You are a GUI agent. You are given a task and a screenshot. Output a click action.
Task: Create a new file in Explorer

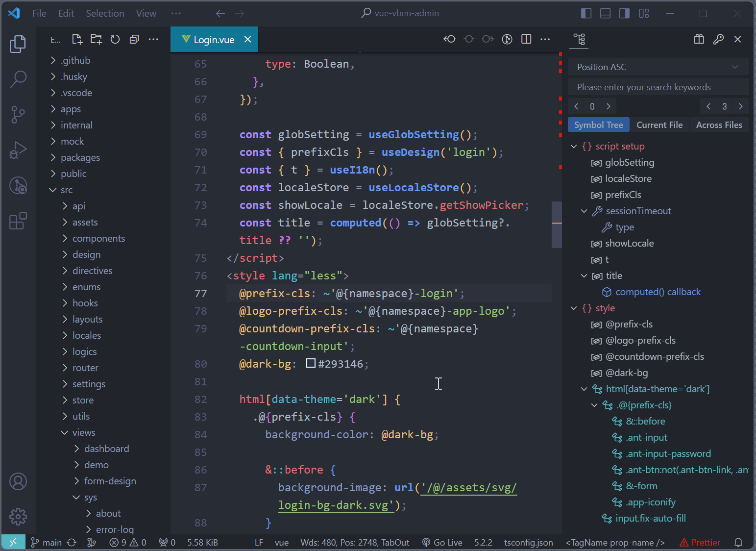(x=77, y=39)
